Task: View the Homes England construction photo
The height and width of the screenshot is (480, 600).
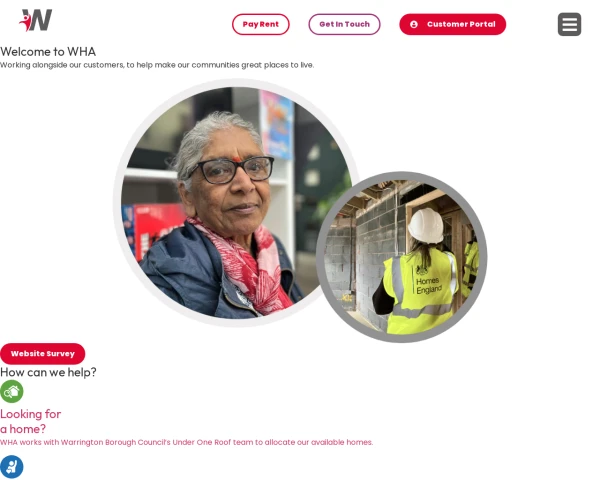Action: [x=402, y=257]
